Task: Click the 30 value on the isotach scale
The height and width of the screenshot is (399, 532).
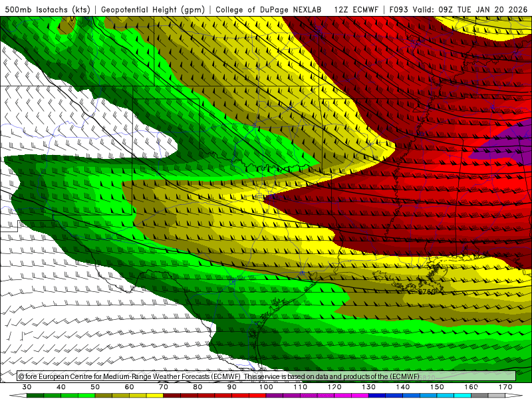Action: pos(27,387)
